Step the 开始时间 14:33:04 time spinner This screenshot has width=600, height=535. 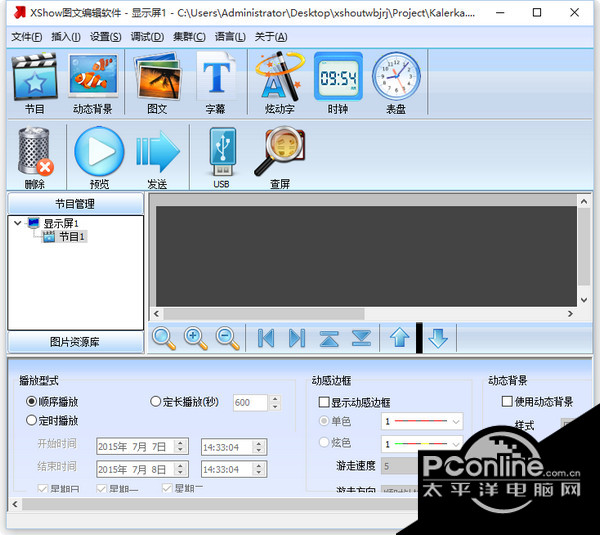(x=259, y=447)
